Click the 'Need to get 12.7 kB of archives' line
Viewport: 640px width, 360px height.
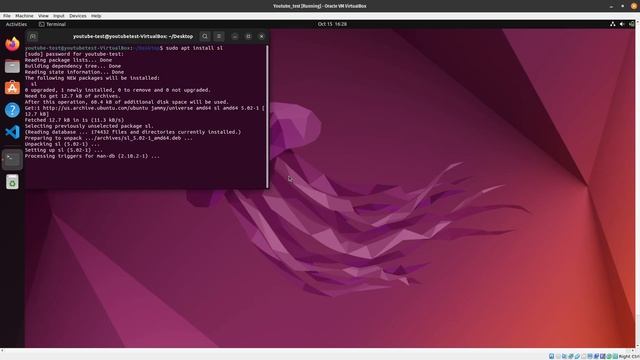click(73, 96)
